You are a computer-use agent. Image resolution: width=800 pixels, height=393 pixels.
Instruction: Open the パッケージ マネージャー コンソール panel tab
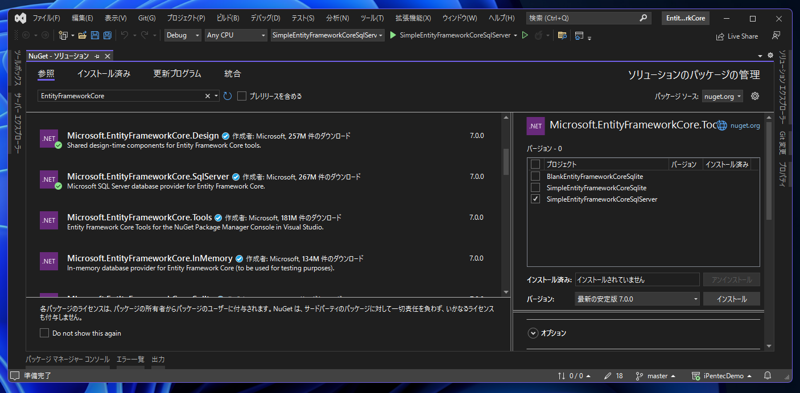click(67, 360)
